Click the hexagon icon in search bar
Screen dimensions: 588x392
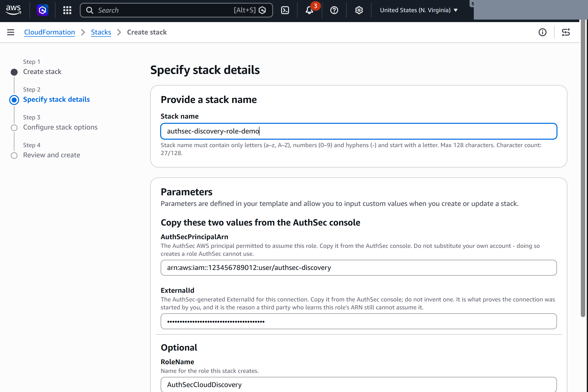(x=262, y=10)
